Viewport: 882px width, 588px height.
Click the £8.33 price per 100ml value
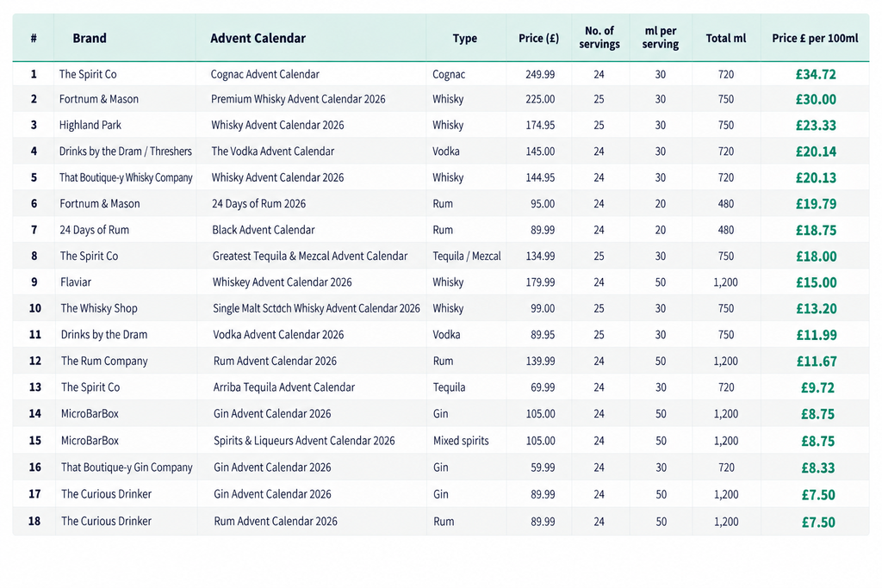point(818,467)
